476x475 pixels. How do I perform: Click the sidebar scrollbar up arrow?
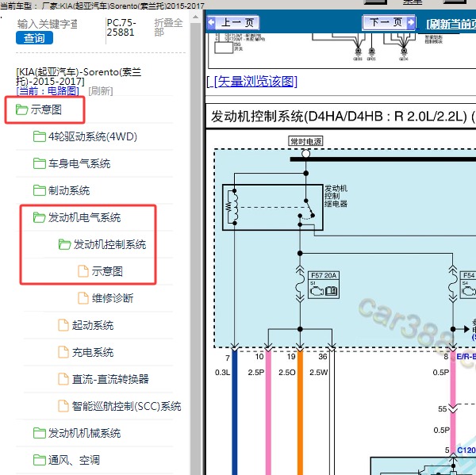(x=196, y=17)
